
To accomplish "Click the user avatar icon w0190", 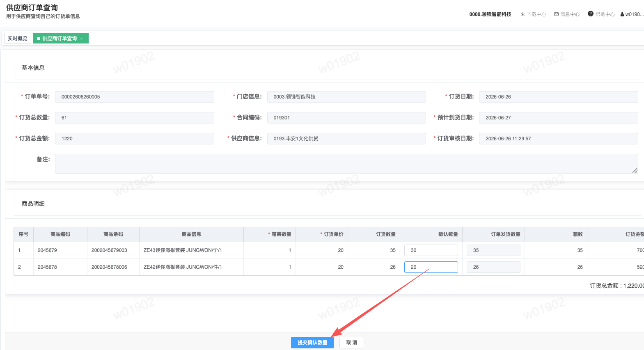I will pyautogui.click(x=622, y=14).
